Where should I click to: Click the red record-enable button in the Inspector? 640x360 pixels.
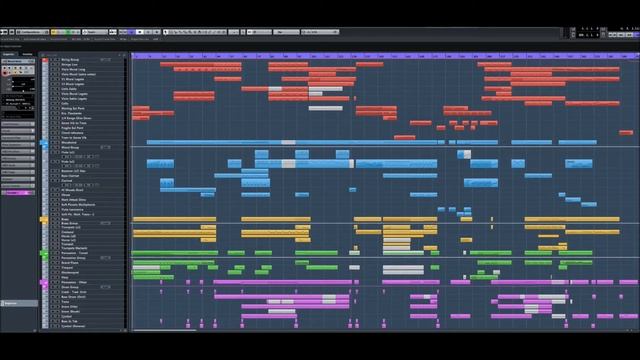point(5,73)
